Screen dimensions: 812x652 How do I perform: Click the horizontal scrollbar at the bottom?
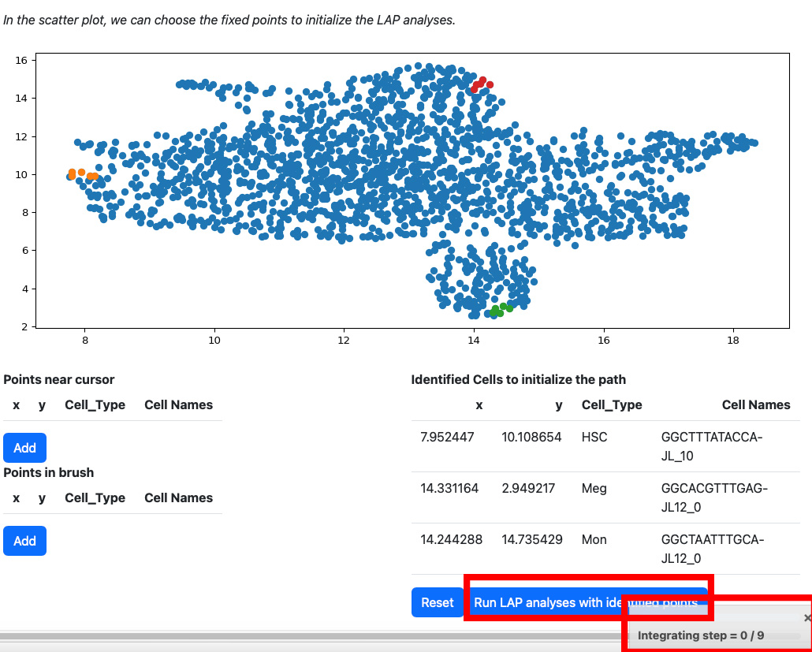coord(311,636)
